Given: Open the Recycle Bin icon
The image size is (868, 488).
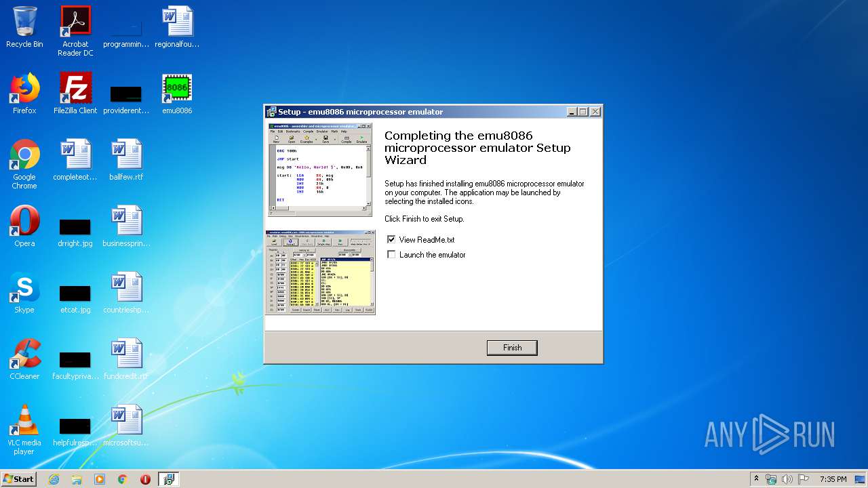Looking at the screenshot, I should click(x=24, y=27).
